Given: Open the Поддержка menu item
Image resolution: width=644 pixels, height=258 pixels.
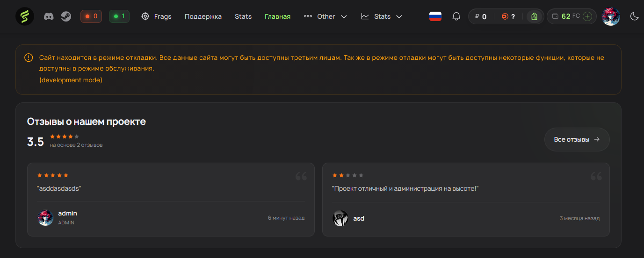Looking at the screenshot, I should [203, 16].
